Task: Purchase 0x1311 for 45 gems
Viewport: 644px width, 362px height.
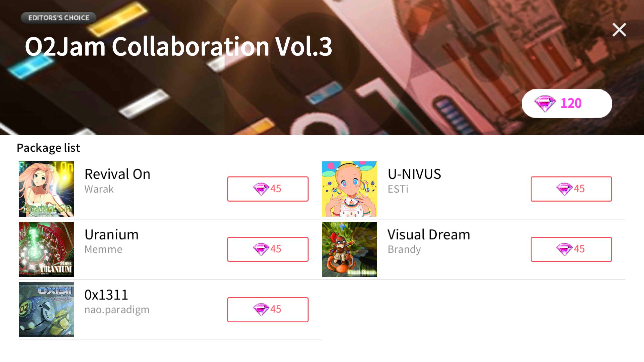Action: [268, 309]
